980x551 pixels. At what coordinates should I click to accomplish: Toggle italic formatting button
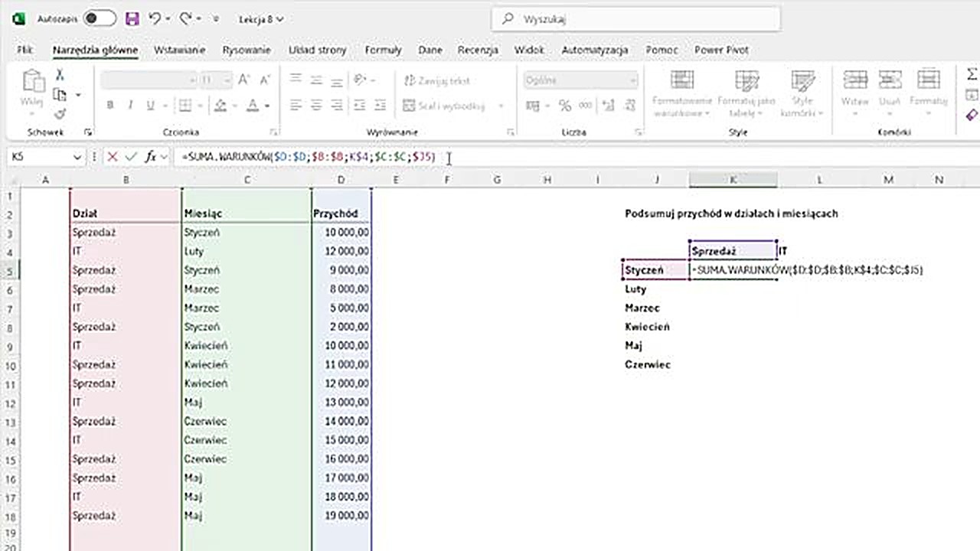coord(130,106)
